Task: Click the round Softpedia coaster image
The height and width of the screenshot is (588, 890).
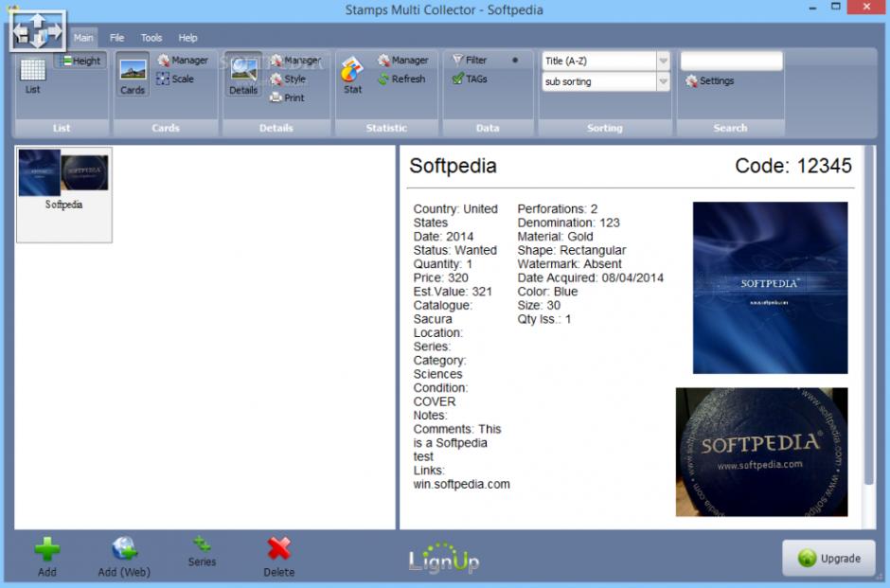Action: pos(762,452)
